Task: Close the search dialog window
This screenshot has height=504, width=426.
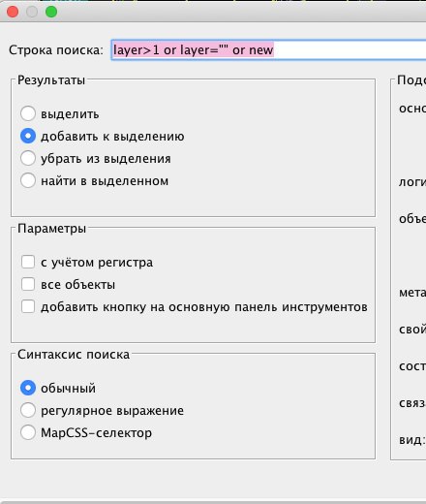Action: [x=13, y=12]
